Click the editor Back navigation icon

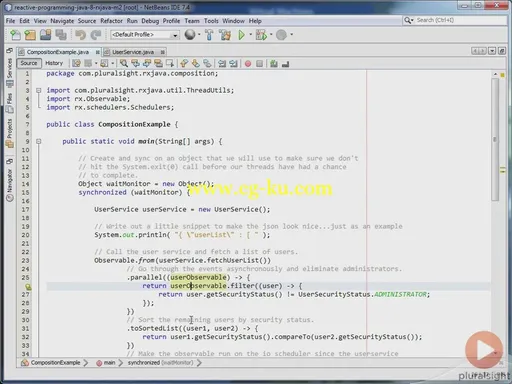pos(88,63)
